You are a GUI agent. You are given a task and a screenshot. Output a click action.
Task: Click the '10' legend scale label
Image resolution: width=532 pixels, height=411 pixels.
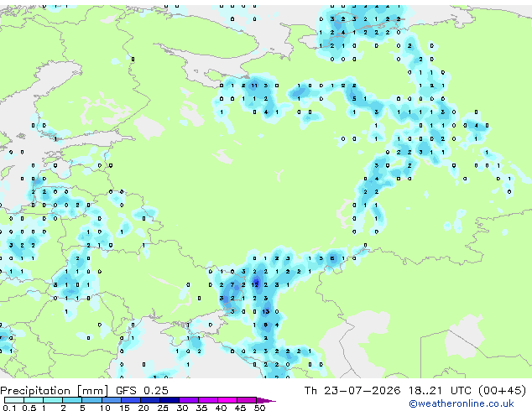point(105,408)
